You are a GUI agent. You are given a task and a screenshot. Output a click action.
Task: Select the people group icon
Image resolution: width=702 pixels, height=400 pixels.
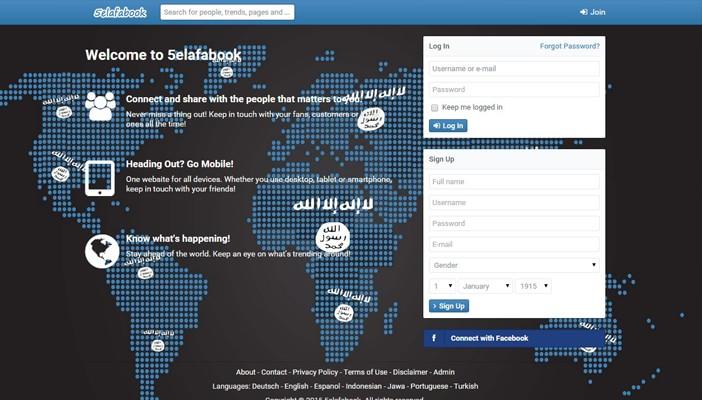click(x=100, y=106)
